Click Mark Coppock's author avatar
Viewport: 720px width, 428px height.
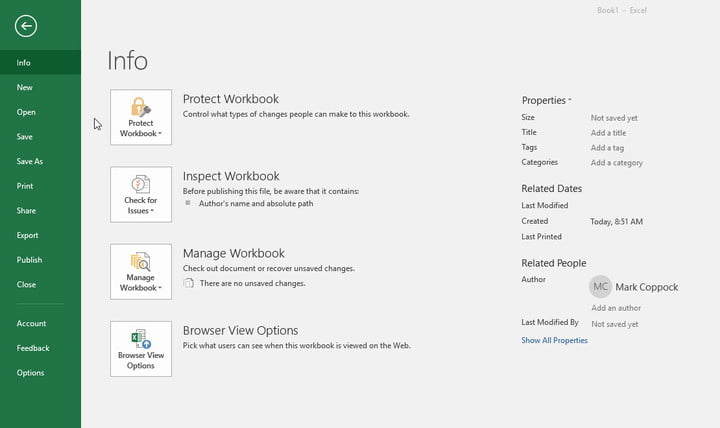point(600,287)
